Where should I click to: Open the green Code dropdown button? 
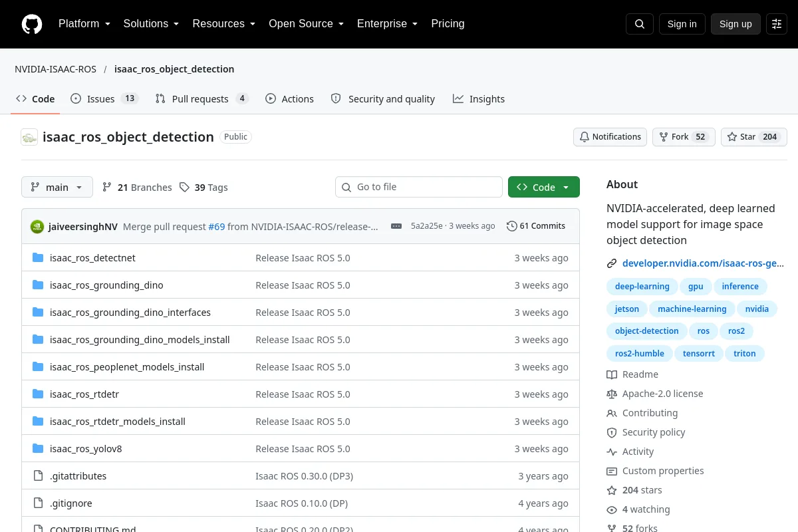(544, 188)
